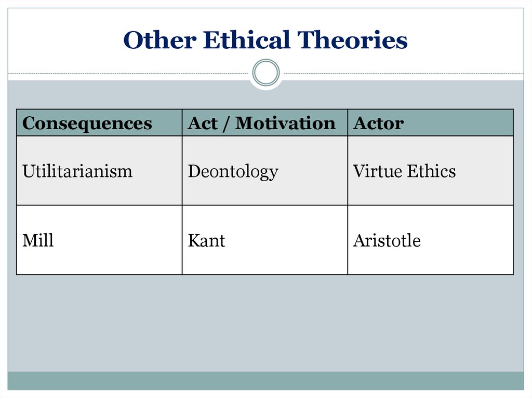Image resolution: width=532 pixels, height=398 pixels.
Task: Click the teal footer bar
Action: click(266, 381)
